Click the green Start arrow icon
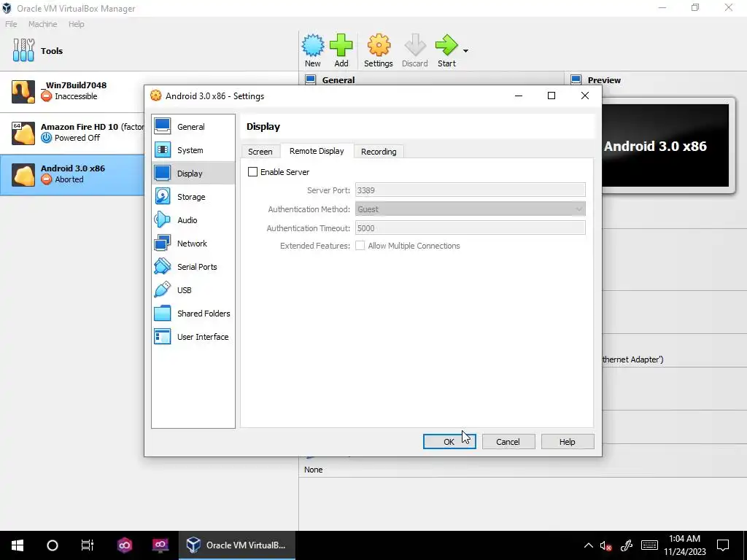Image resolution: width=747 pixels, height=560 pixels. point(446,45)
